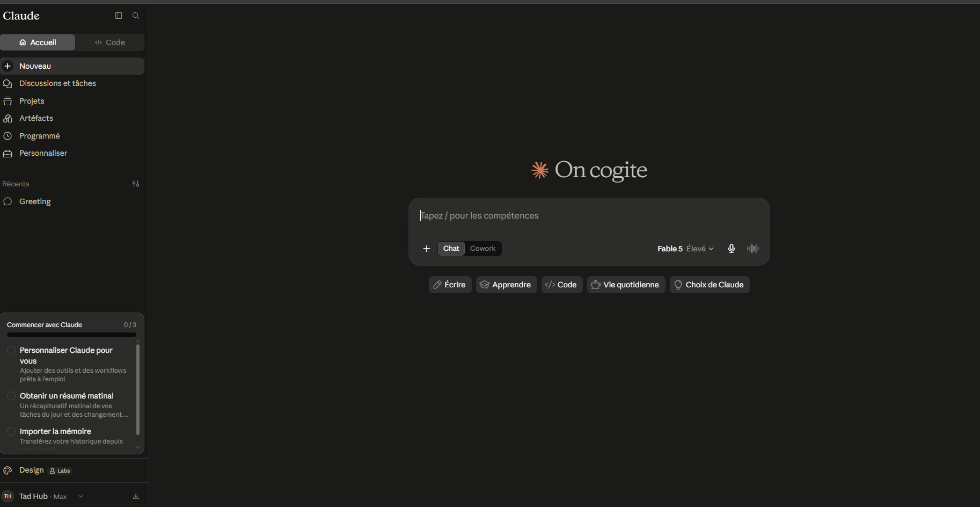
Task: Choose the Apprendre suggestion chip
Action: pos(506,285)
